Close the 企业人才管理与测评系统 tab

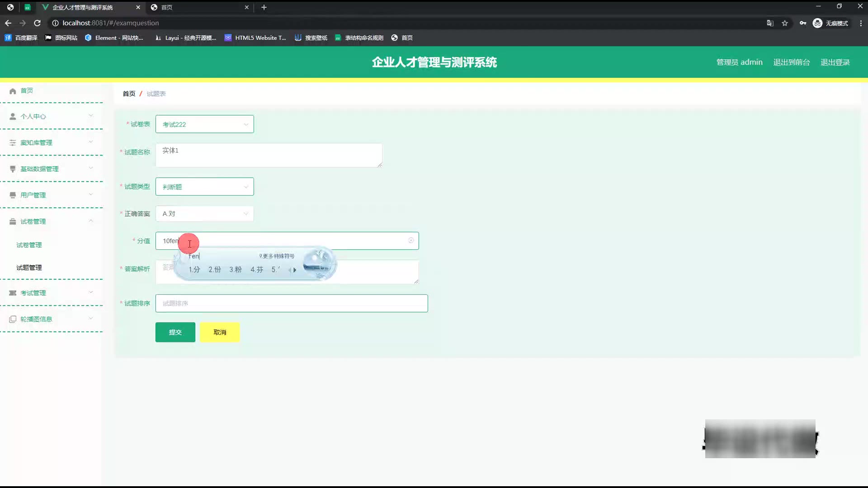(x=138, y=7)
